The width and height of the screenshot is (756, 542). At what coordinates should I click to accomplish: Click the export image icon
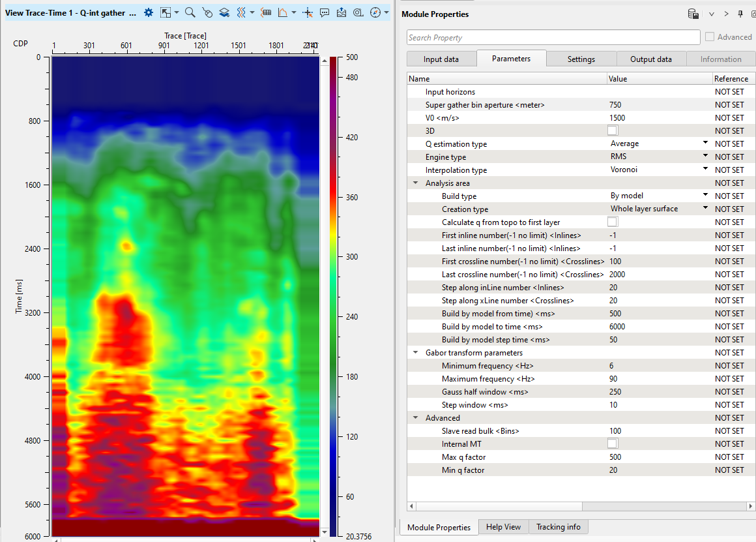pyautogui.click(x=342, y=12)
